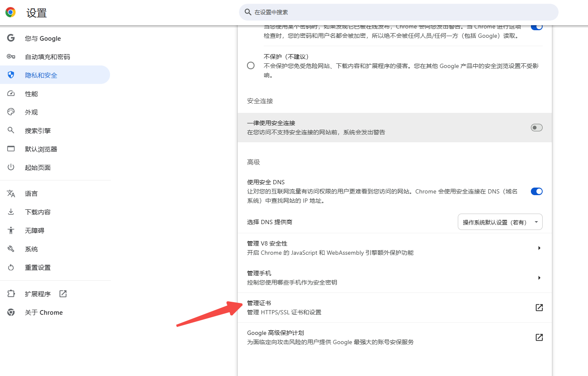Click text 控制您使用哪些手机作为安全密钥

(292, 282)
